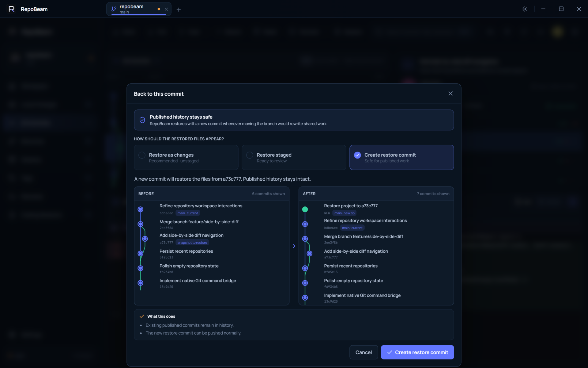Click the shield icon in safety banner
The image size is (588, 368).
coord(142,120)
